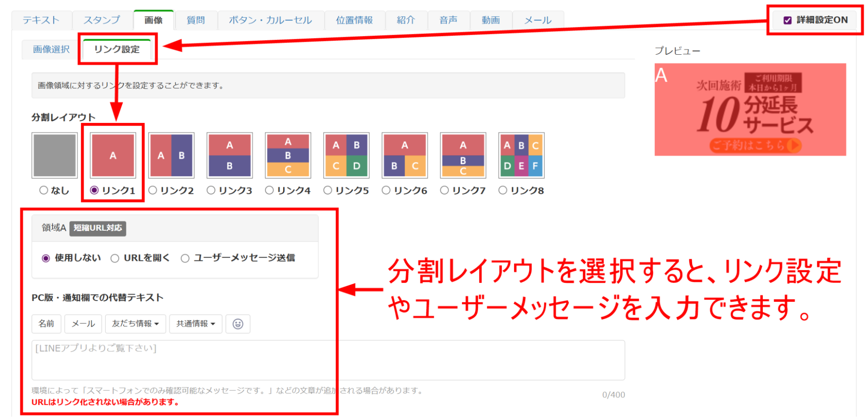
Task: Click the リンク4 three-row layout thumbnail
Action: point(288,155)
